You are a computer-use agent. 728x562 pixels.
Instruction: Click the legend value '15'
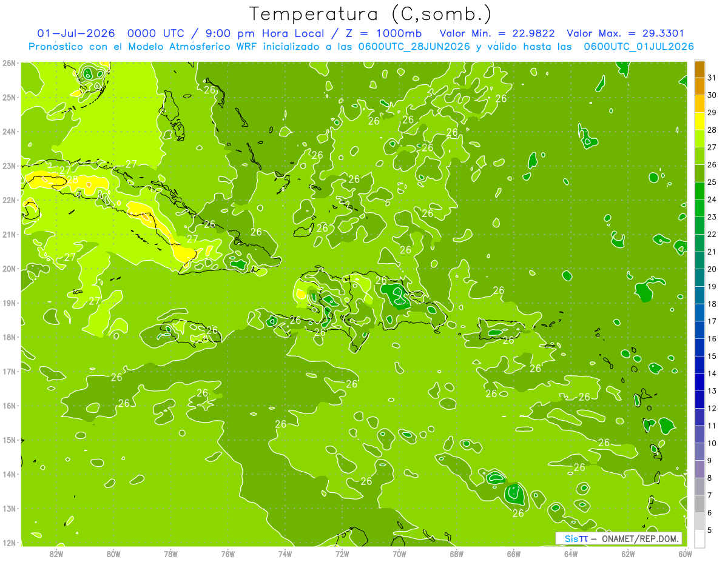coord(712,356)
